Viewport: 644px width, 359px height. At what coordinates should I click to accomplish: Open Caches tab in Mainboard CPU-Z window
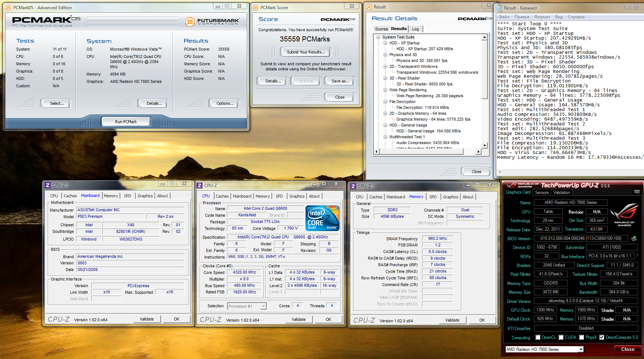coord(70,196)
